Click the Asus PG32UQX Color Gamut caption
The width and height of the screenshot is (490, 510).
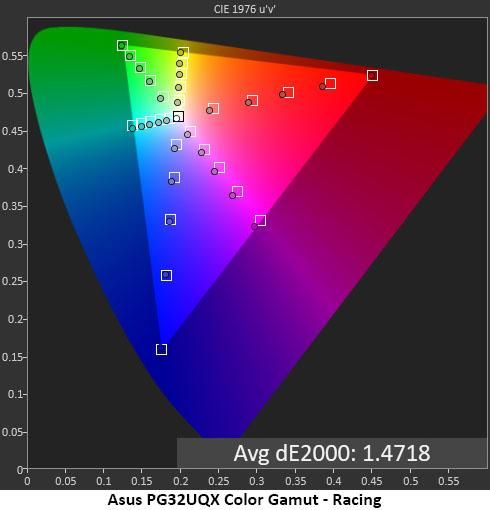click(245, 500)
